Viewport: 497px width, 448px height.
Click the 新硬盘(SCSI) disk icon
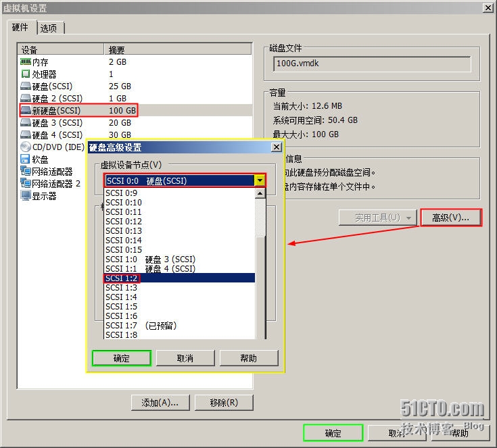26,110
